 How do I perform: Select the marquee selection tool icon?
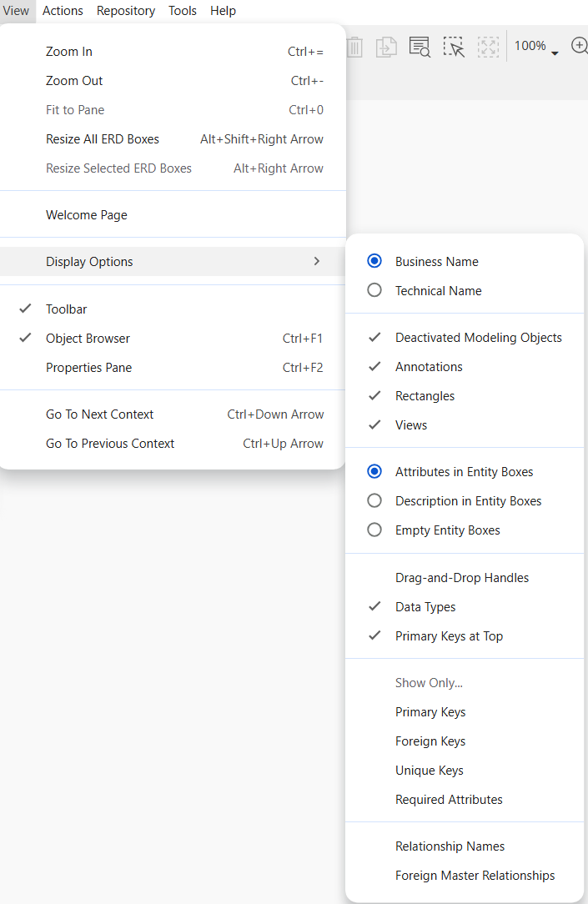pos(453,47)
